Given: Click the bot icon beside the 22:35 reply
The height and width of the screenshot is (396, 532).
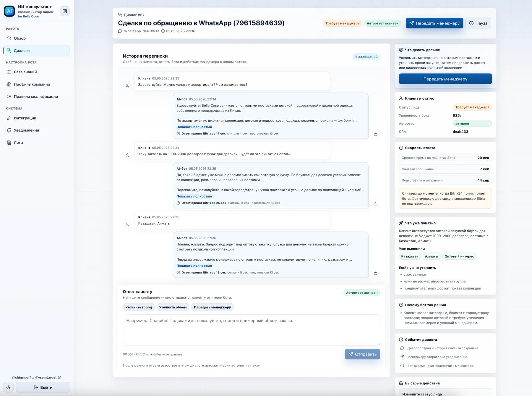Looking at the screenshot, I should click(x=375, y=204).
